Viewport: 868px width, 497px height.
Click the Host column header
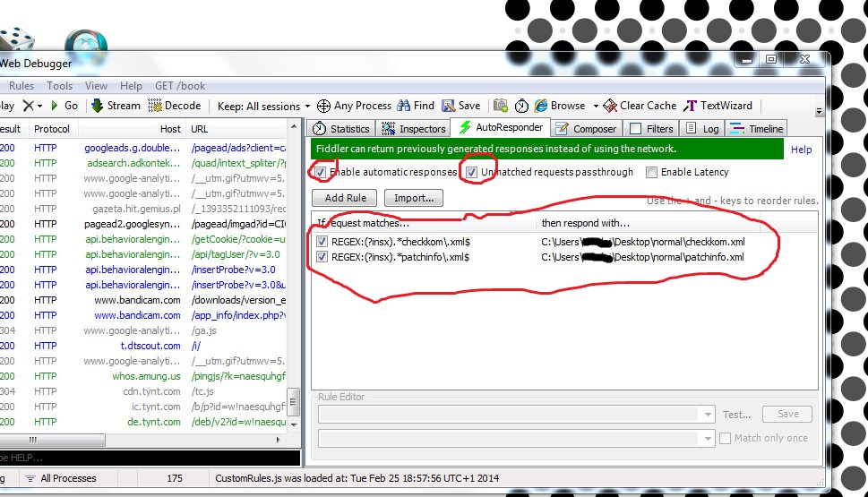point(132,129)
